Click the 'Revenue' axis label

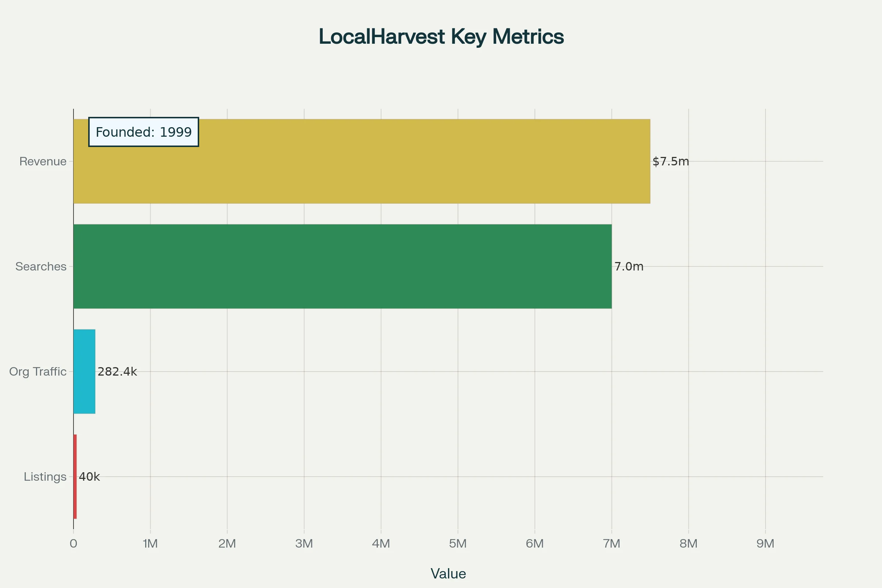click(x=43, y=162)
